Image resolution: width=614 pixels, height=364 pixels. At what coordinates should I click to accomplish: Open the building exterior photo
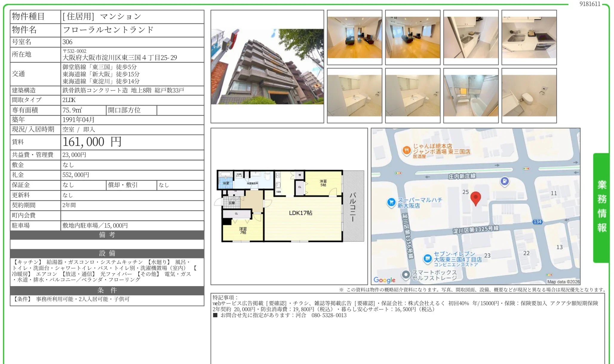[267, 67]
